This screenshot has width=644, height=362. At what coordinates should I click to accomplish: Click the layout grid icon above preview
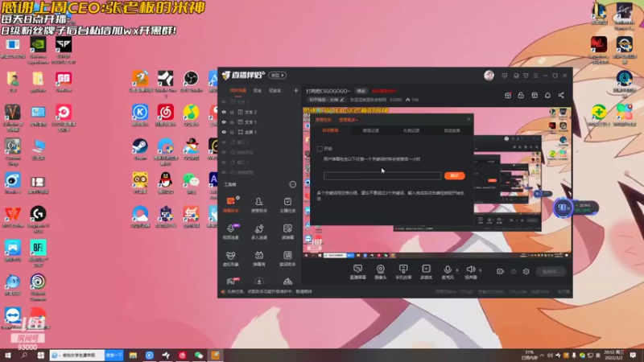535,95
